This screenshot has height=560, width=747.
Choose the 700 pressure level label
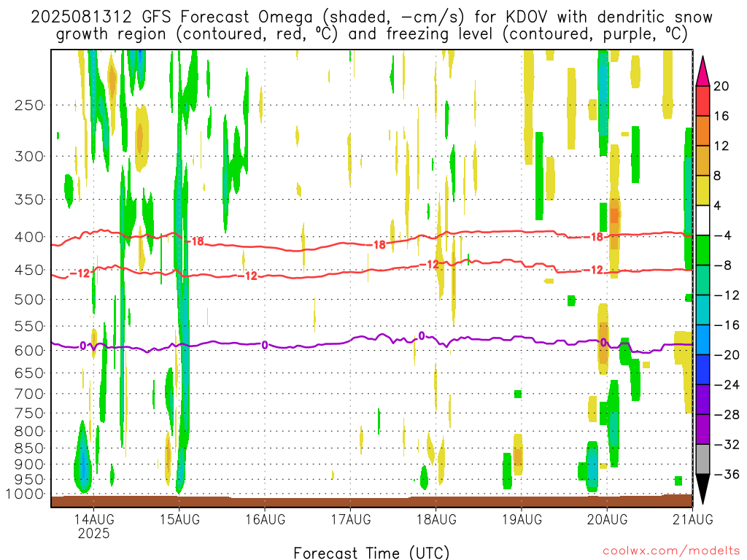(29, 394)
